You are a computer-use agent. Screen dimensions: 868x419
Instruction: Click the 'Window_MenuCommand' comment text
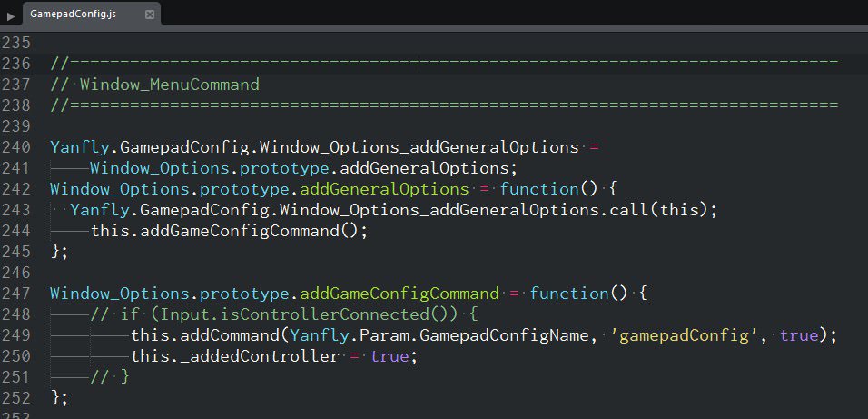(170, 85)
